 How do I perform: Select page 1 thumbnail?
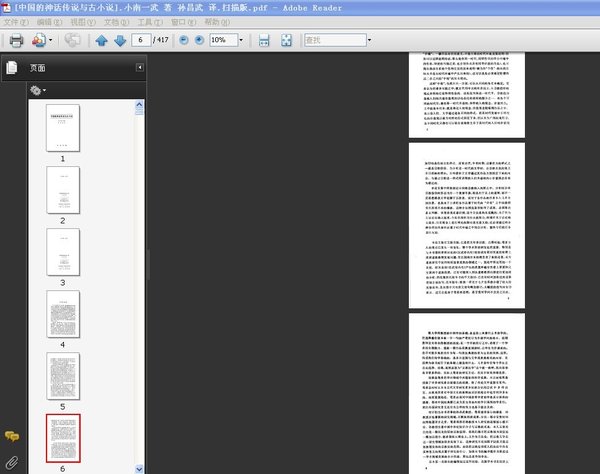(63, 128)
